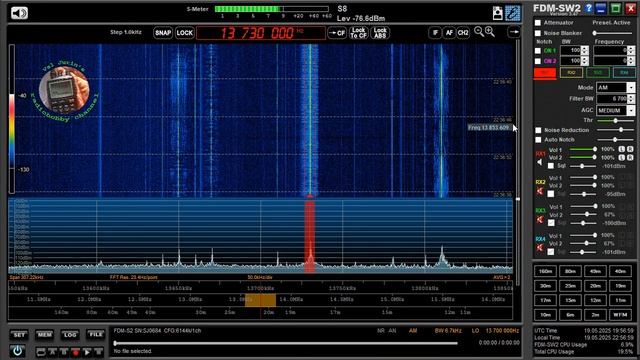This screenshot has height=360, width=640.
Task: Click the RX1 speaker icon
Action: pyautogui.click(x=540, y=162)
